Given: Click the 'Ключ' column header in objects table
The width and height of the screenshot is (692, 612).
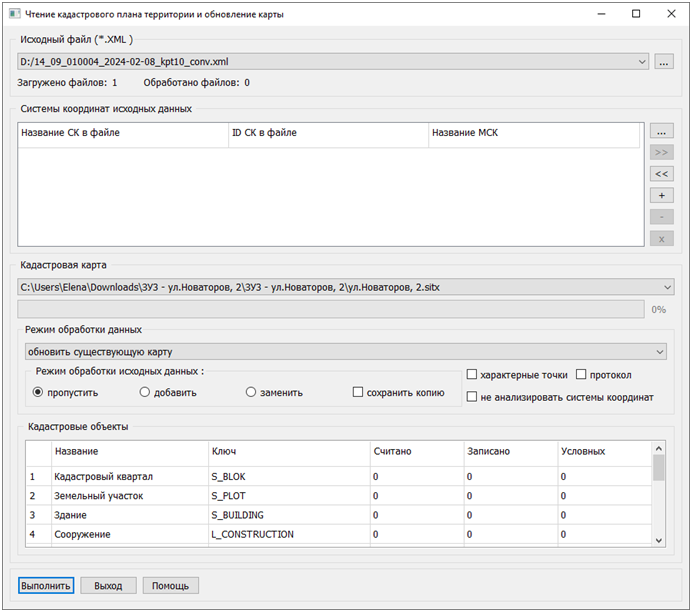Looking at the screenshot, I should pos(288,452).
